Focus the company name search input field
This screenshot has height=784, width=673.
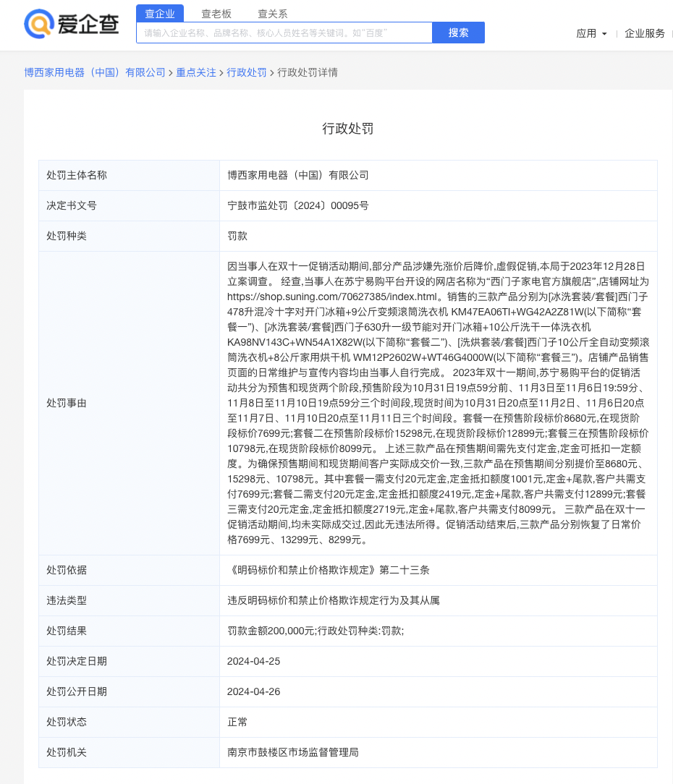tap(284, 33)
